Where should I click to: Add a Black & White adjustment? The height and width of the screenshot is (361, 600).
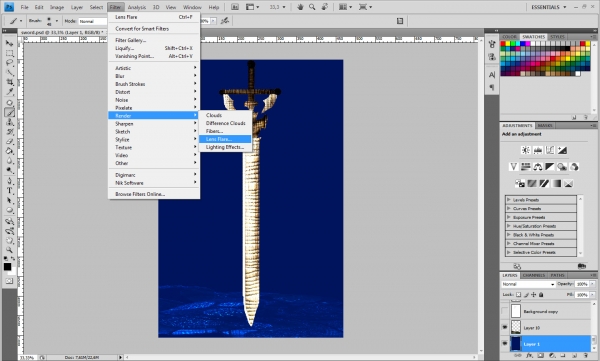550,167
